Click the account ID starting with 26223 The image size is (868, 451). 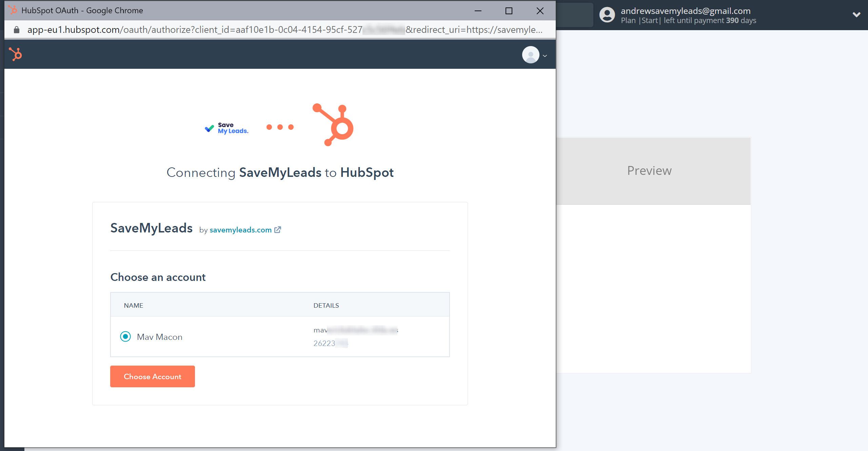(331, 343)
